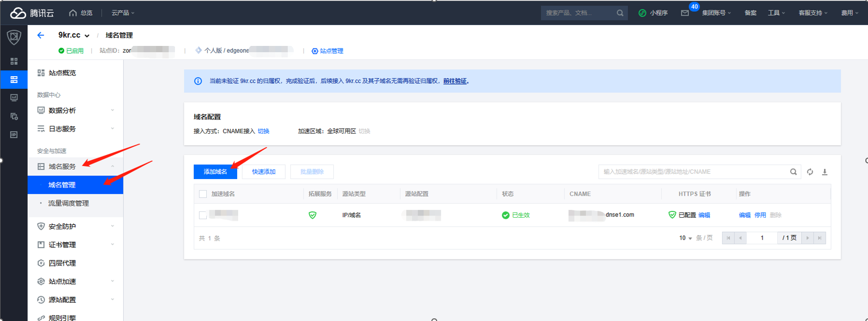Click 编辑 next to 已配置 certificate

pos(704,215)
